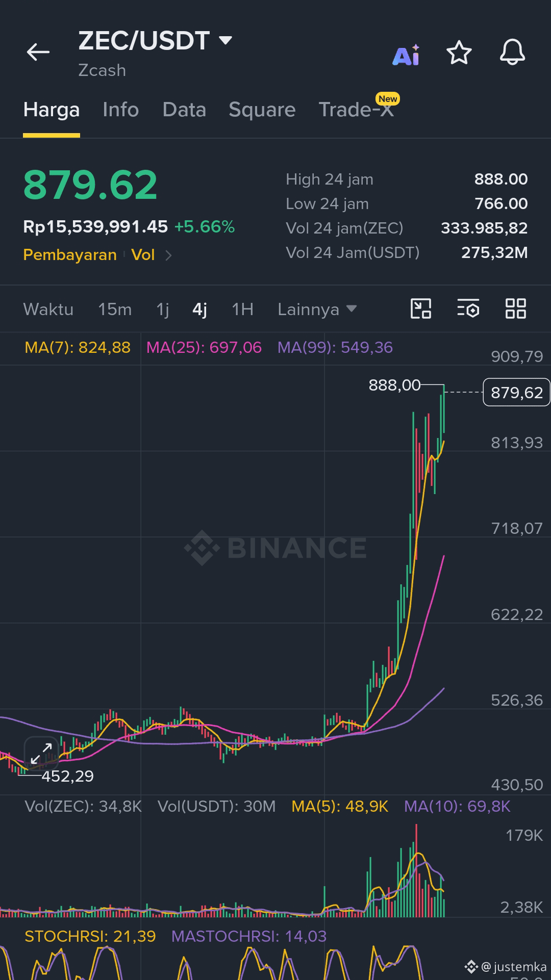Click the Vol(ZEC): 34,8K label
The height and width of the screenshot is (980, 551).
click(x=83, y=806)
